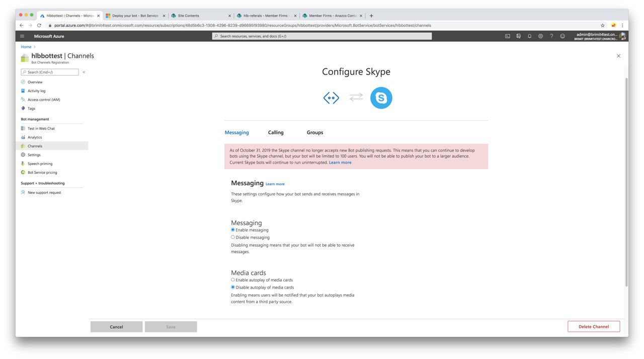The image size is (644, 359).
Task: Click the browser forward arrow
Action: point(30,25)
